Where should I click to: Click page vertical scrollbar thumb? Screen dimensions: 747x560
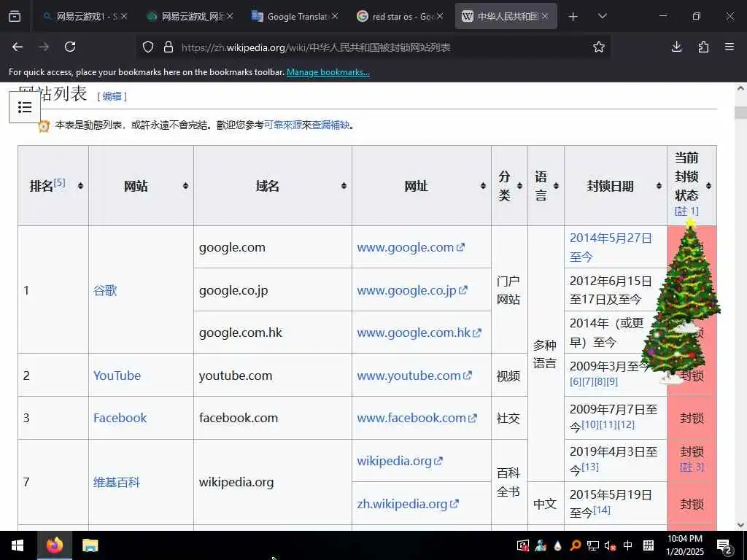[741, 112]
